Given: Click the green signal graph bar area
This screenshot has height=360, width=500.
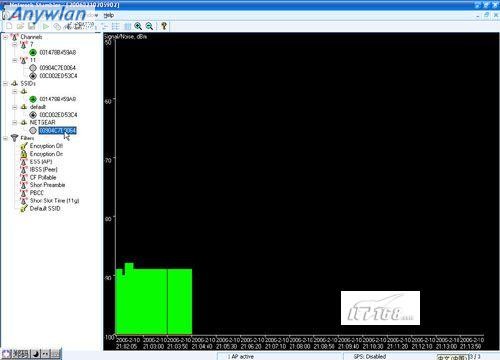Looking at the screenshot, I should [x=154, y=300].
